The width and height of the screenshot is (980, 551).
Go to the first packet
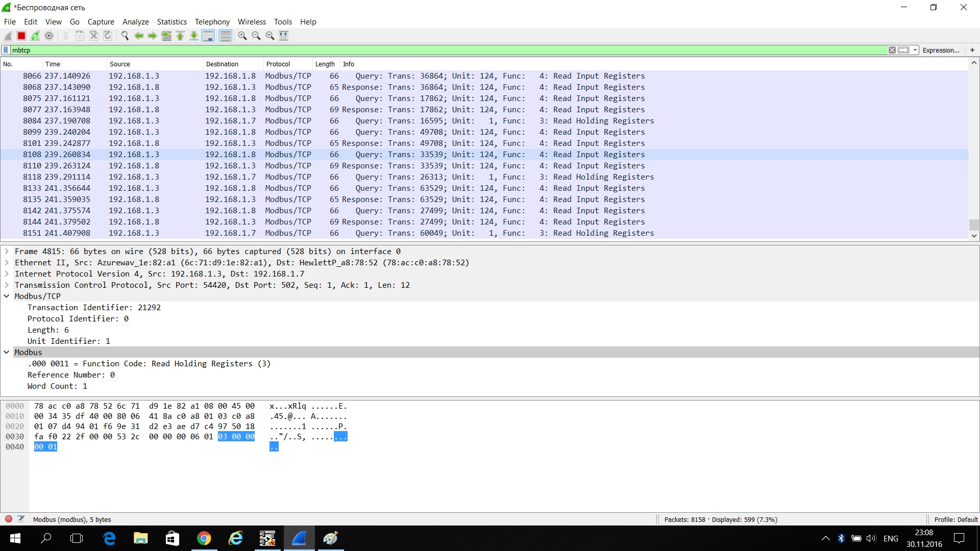click(180, 36)
